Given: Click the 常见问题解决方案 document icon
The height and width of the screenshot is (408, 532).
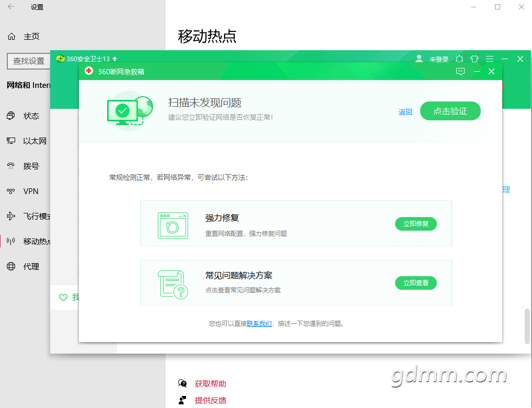Looking at the screenshot, I should [172, 285].
